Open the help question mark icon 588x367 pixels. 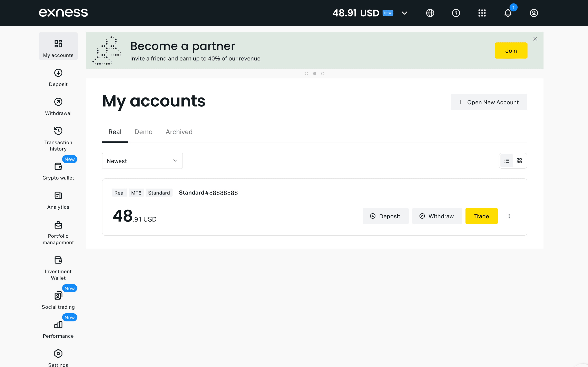point(456,13)
